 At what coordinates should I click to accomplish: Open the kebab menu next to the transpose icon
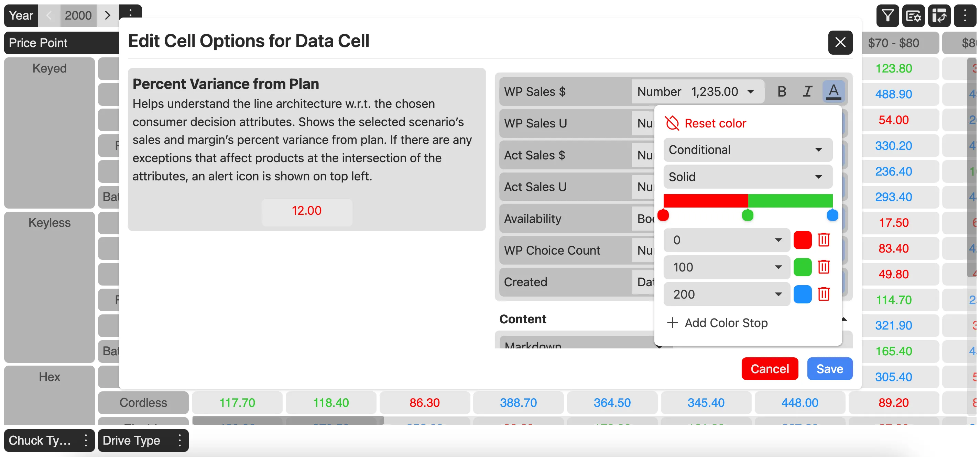965,15
